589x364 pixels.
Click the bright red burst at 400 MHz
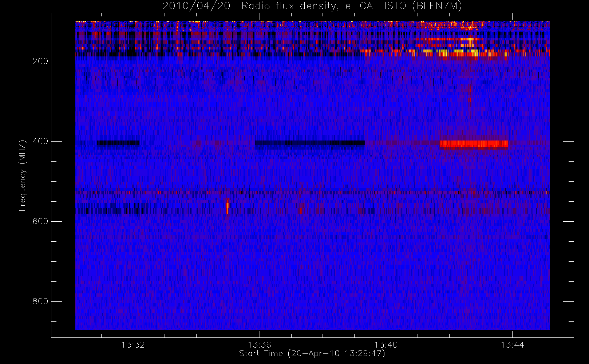click(474, 144)
